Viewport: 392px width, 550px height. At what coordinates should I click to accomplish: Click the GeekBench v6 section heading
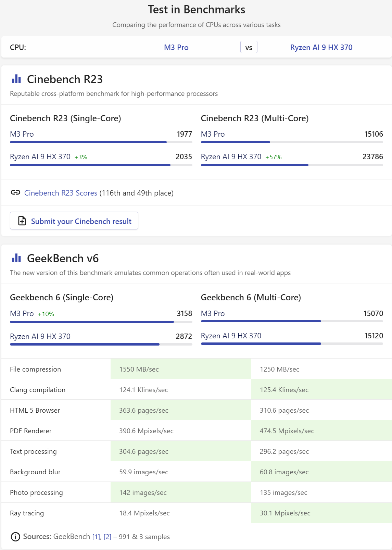(63, 258)
